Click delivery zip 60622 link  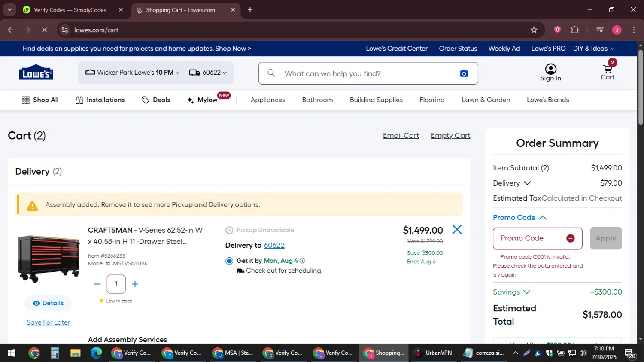point(274,246)
